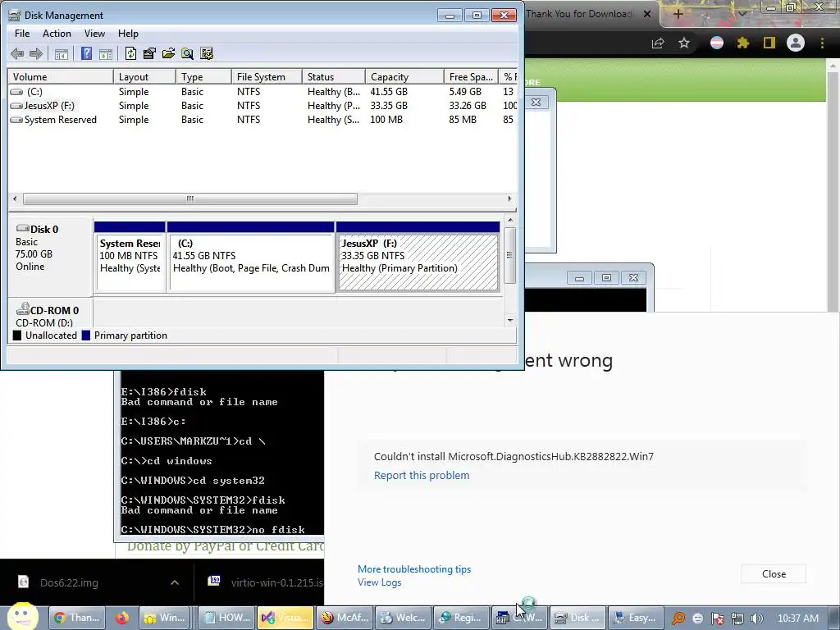Click the right arrow of horizontal scrollbar
Image resolution: width=840 pixels, height=630 pixels.
coord(509,199)
